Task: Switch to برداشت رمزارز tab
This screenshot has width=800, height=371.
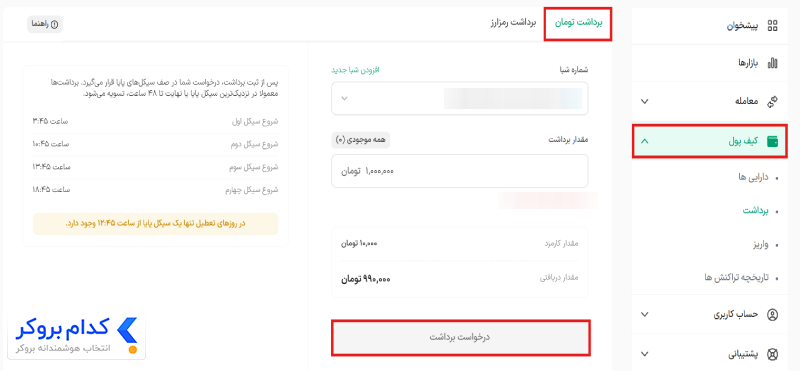Action: (x=513, y=23)
